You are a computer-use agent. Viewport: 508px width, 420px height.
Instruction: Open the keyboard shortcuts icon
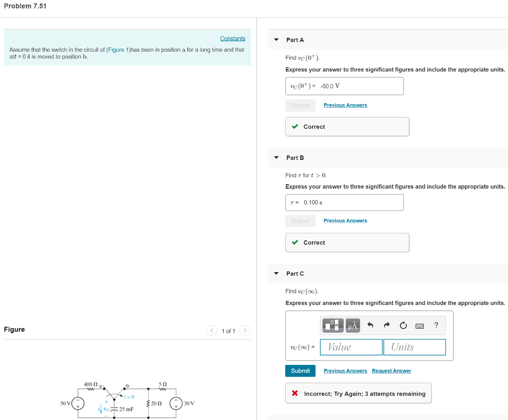[x=420, y=326]
